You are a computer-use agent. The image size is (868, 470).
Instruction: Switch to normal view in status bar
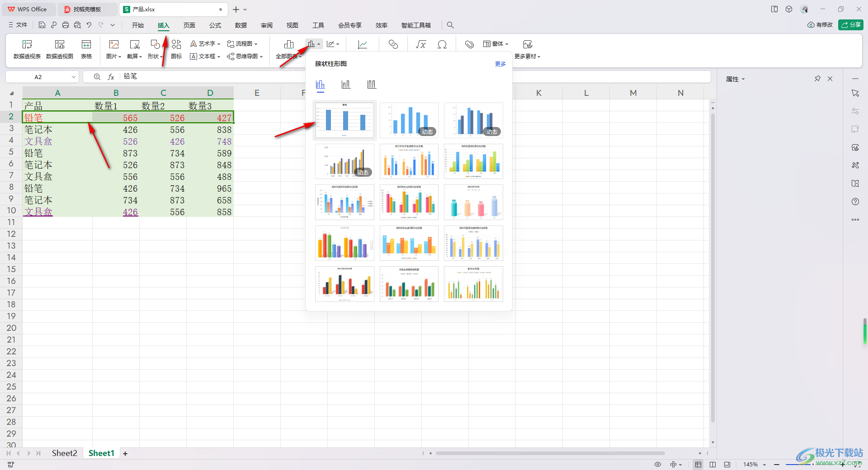tap(698, 465)
